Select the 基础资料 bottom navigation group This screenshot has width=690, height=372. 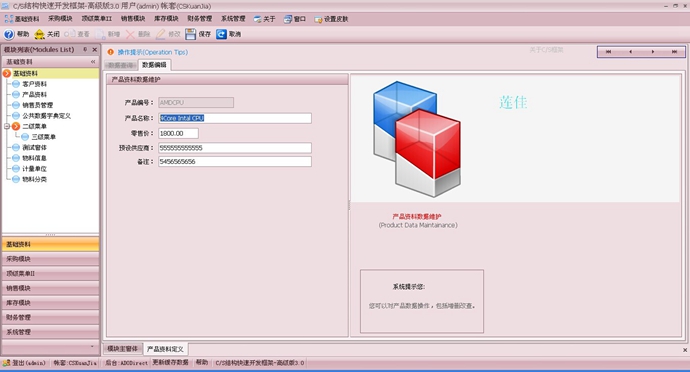click(51, 244)
